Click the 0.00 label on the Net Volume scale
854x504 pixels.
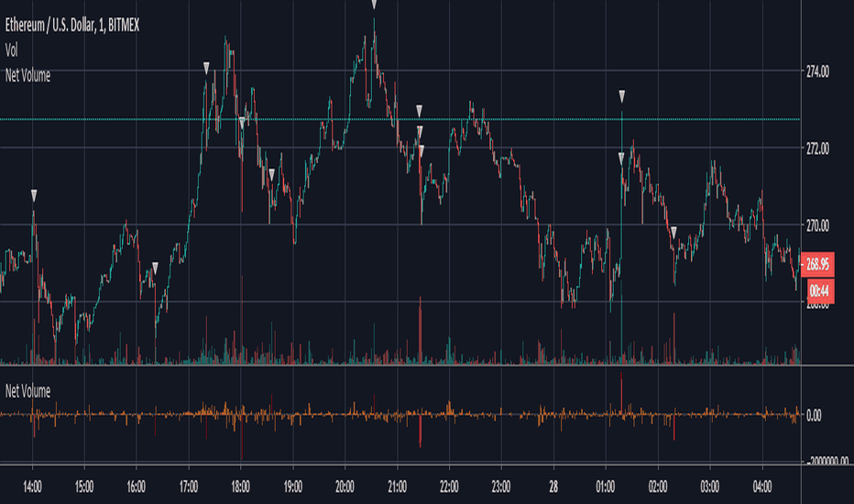814,415
